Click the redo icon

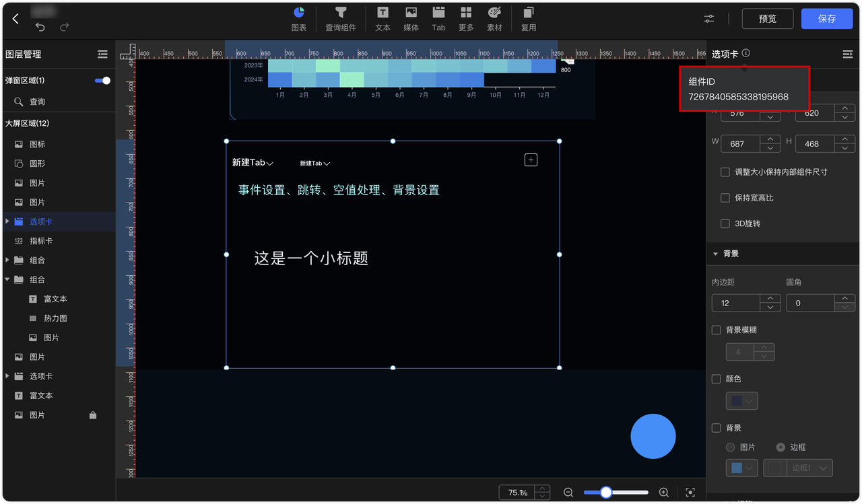coord(65,27)
